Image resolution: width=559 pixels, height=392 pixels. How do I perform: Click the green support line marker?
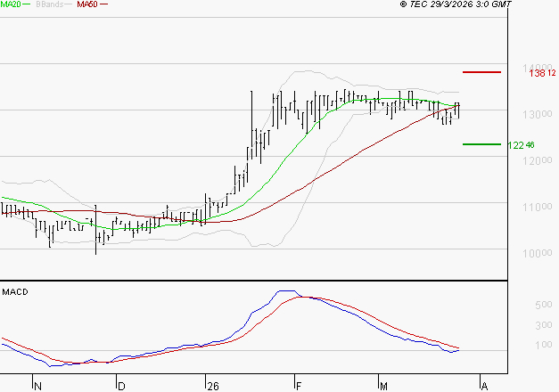[481, 144]
